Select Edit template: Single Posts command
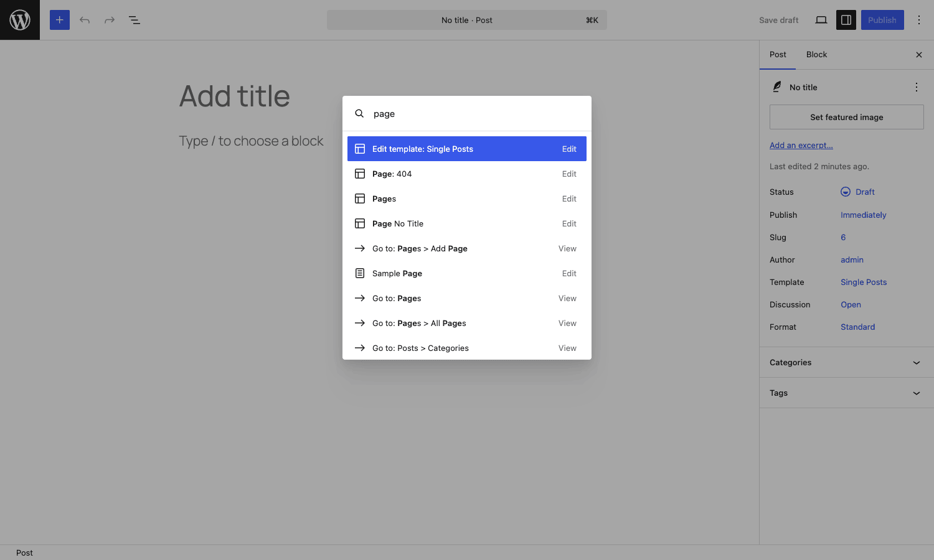The height and width of the screenshot is (560, 934). 467,149
